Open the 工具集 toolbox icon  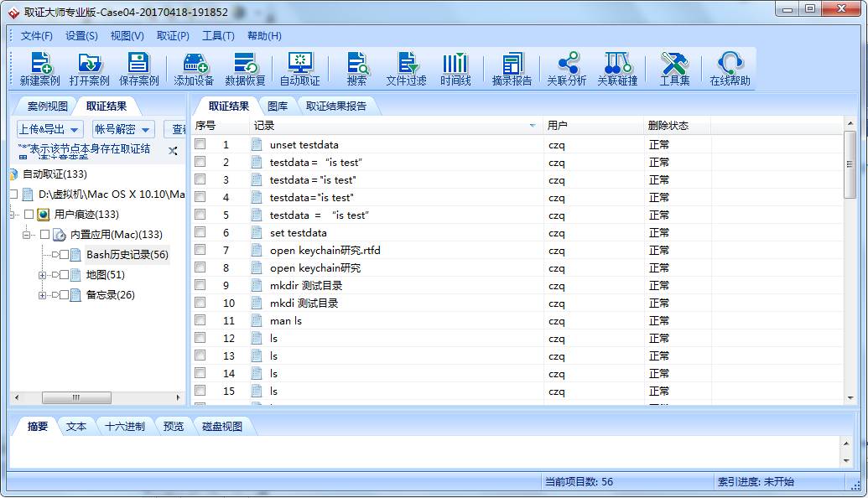(x=674, y=64)
